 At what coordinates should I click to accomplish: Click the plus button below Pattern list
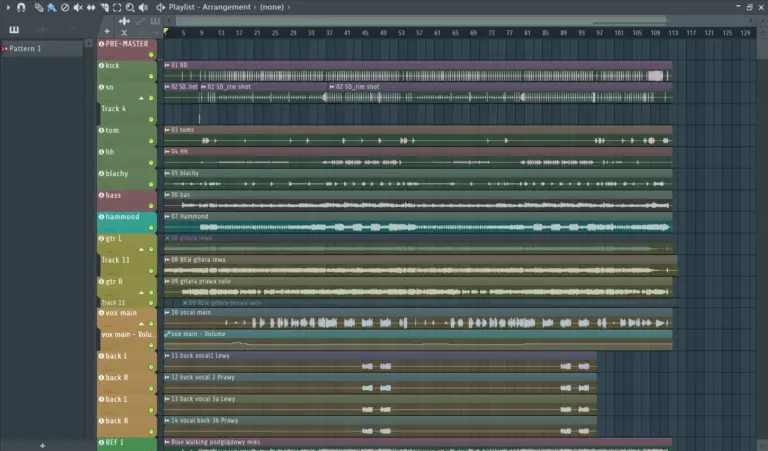[42, 445]
